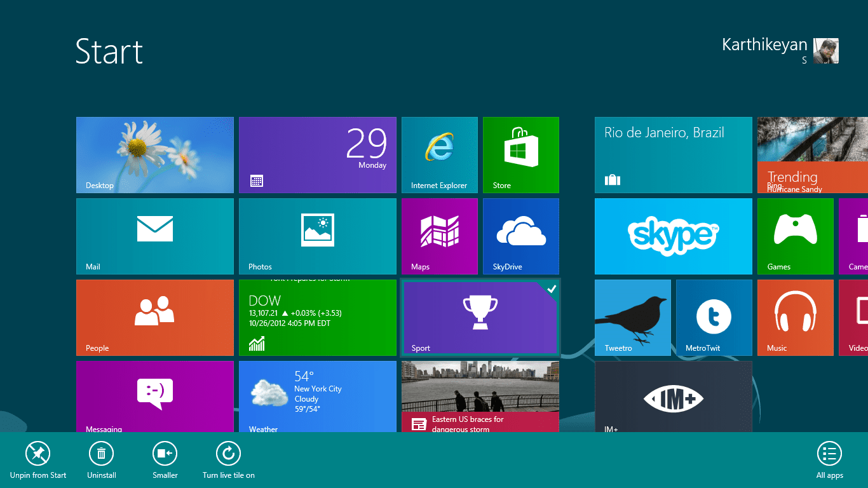Open the Music headphones tile
Screen dimensions: 868x488
pyautogui.click(x=796, y=318)
